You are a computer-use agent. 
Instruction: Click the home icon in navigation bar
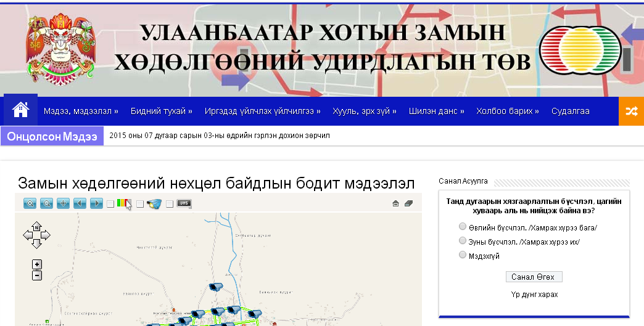tap(20, 110)
